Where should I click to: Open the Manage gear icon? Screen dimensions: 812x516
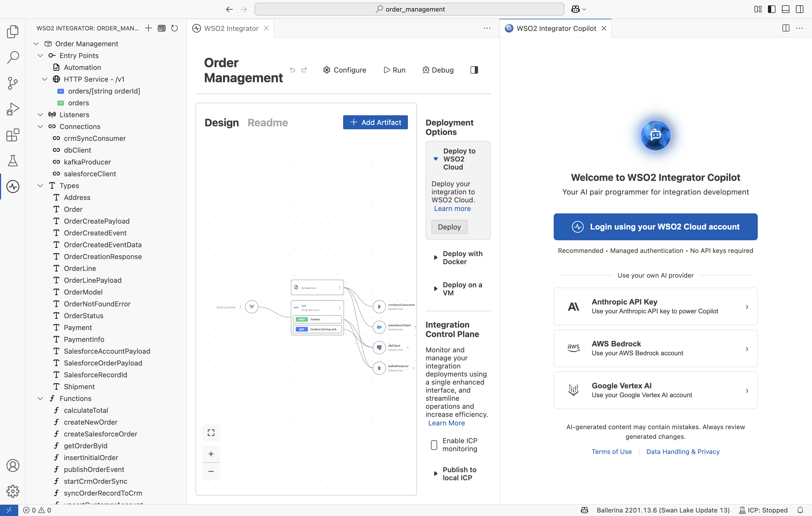coord(13,491)
